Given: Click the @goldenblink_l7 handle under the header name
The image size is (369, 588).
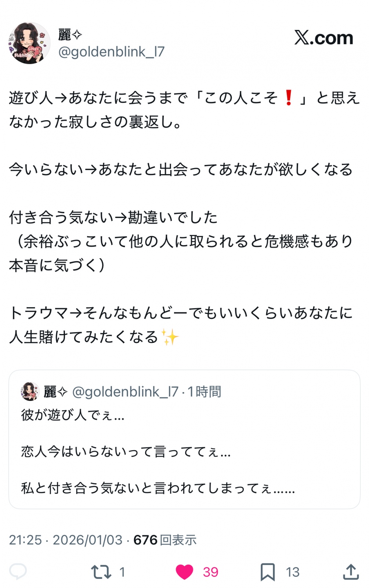Looking at the screenshot, I should click(x=111, y=52).
